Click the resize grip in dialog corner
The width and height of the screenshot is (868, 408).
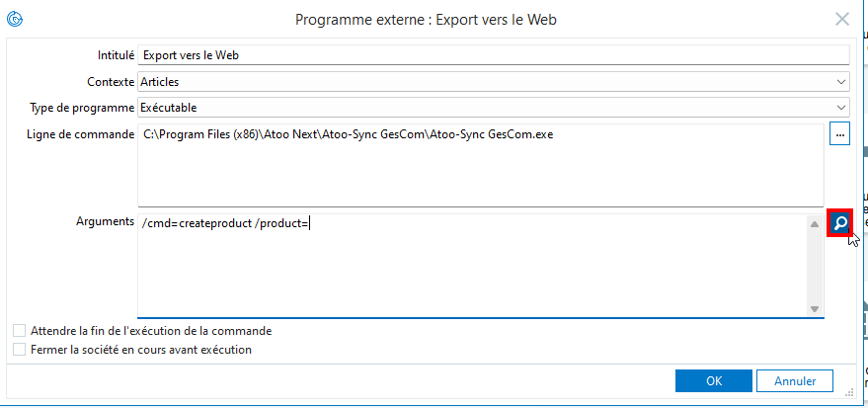850,392
